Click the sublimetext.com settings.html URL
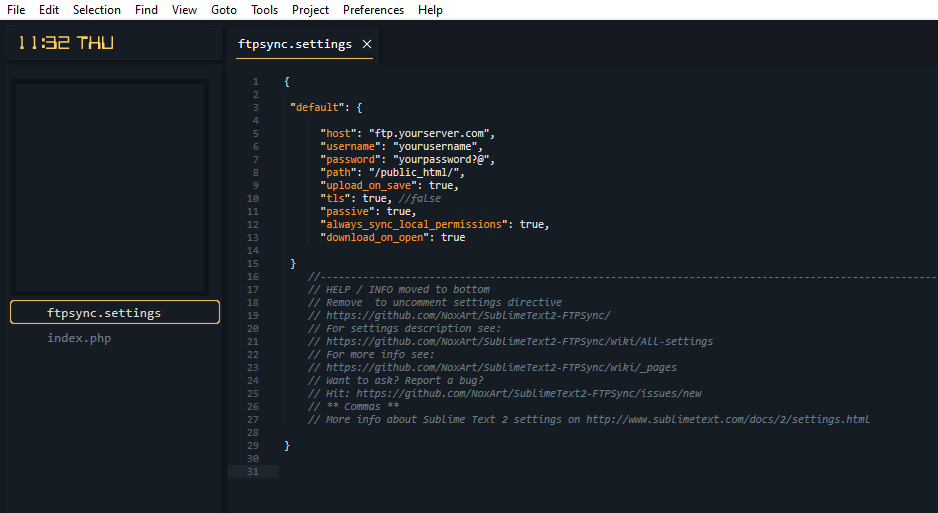This screenshot has width=938, height=513. pos(728,420)
